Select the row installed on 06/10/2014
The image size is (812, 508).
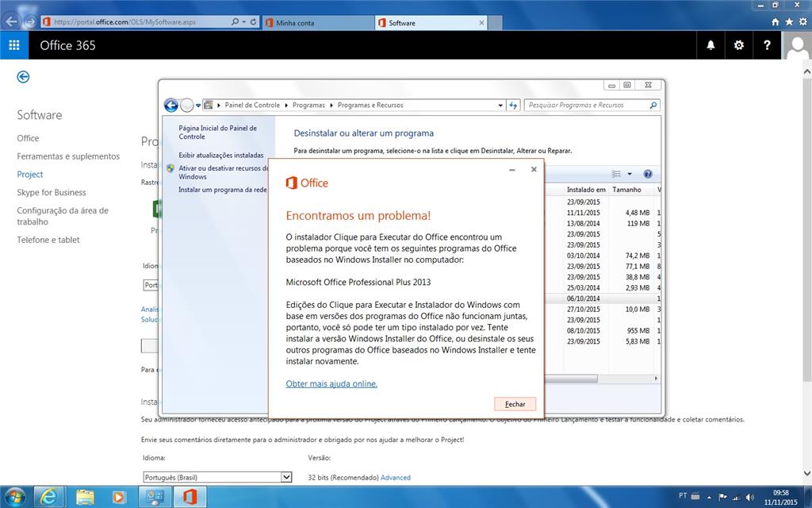(x=603, y=298)
